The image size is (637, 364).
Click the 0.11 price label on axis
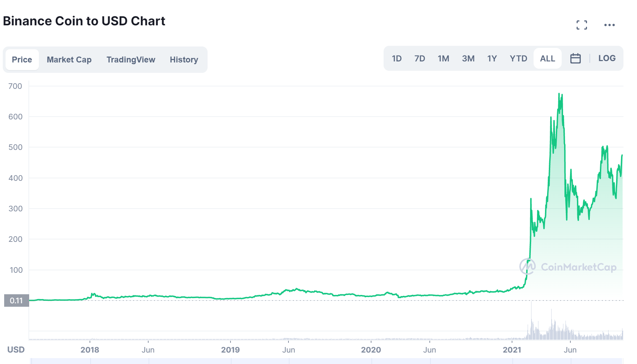(x=16, y=300)
